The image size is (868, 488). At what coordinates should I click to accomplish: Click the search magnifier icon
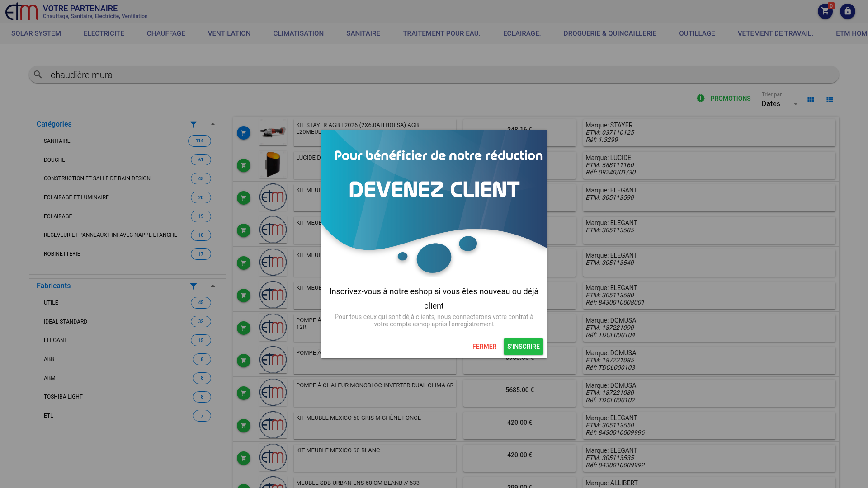(38, 75)
